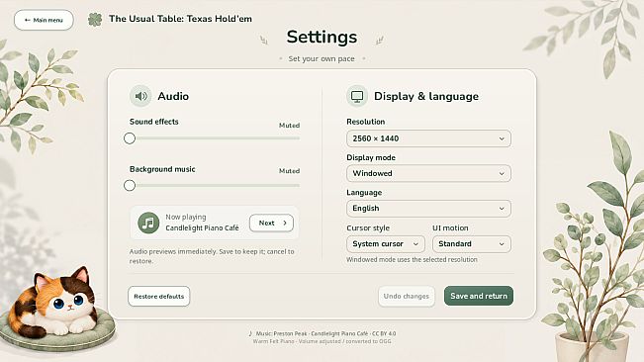This screenshot has width=644, height=362.
Task: Click the 'Now playing' label
Action: coord(186,217)
